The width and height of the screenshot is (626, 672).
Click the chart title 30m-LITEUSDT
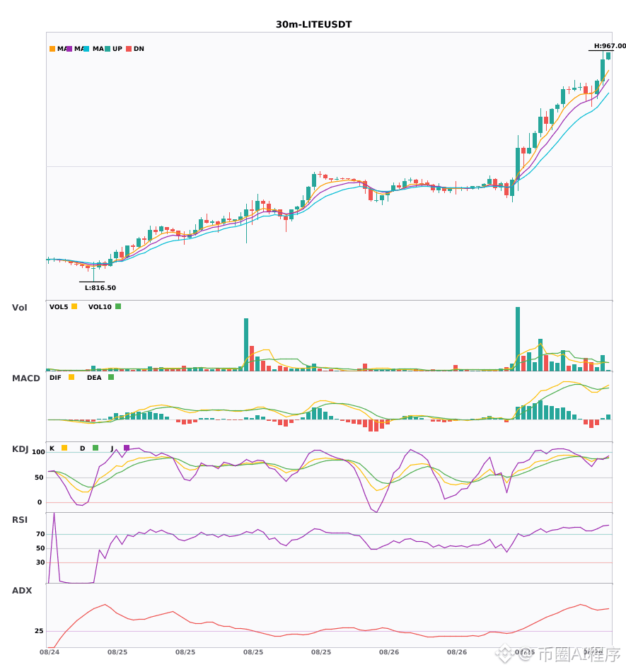point(313,25)
